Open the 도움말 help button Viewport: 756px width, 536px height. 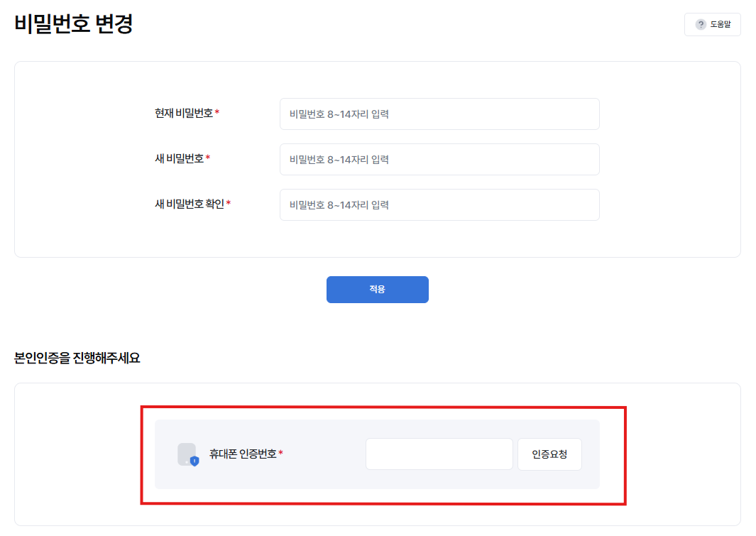click(x=712, y=24)
